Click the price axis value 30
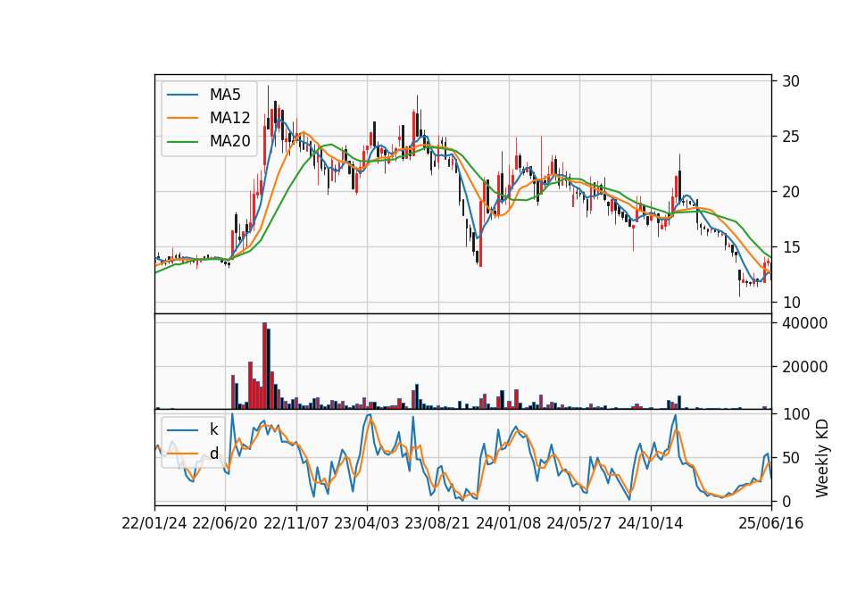Image resolution: width=857 pixels, height=616 pixels. pyautogui.click(x=790, y=81)
